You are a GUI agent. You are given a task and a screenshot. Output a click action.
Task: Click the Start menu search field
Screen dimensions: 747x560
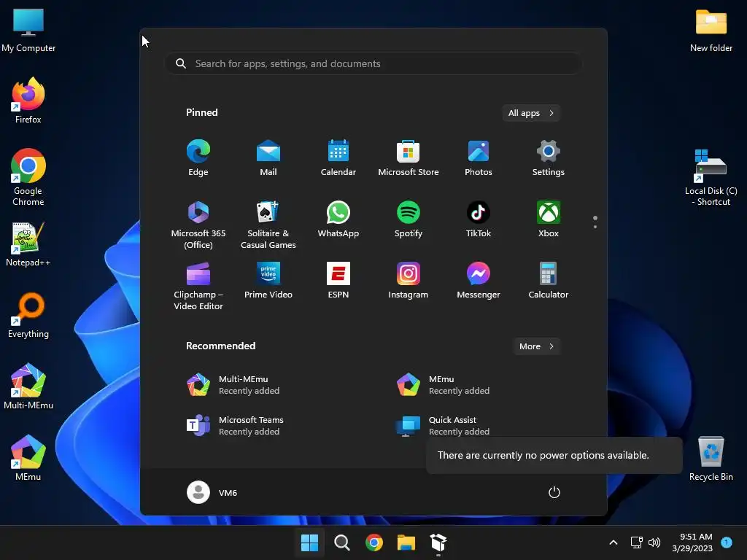pyautogui.click(x=373, y=64)
